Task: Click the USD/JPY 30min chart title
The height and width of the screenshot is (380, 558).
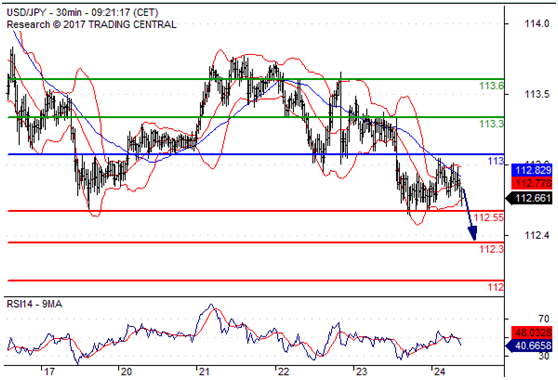Action: coord(82,13)
